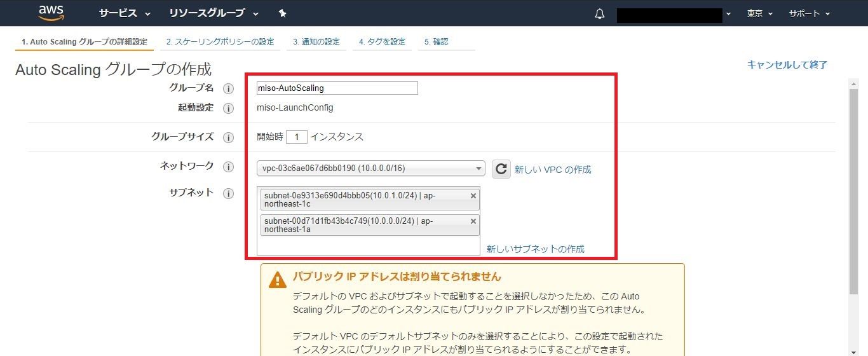The image size is (868, 356).
Task: Open the VPC network dropdown
Action: pyautogui.click(x=371, y=168)
